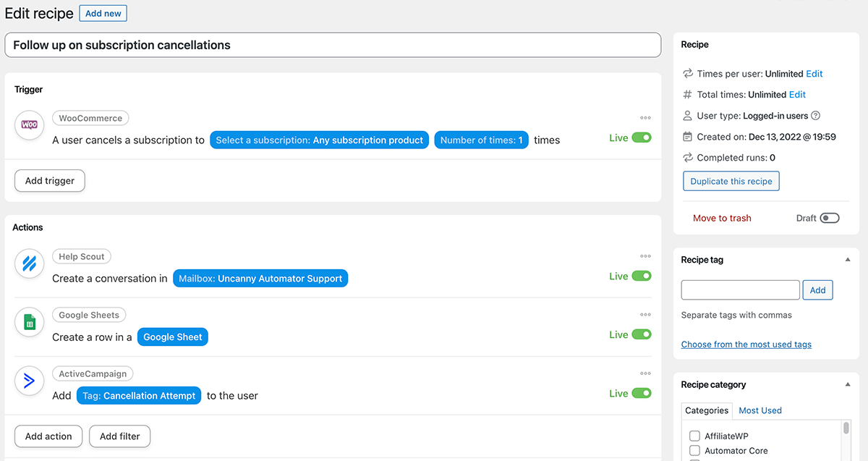Toggle the ActiveCampaign action Live switch
Viewport: 868px width, 461px height.
click(642, 393)
